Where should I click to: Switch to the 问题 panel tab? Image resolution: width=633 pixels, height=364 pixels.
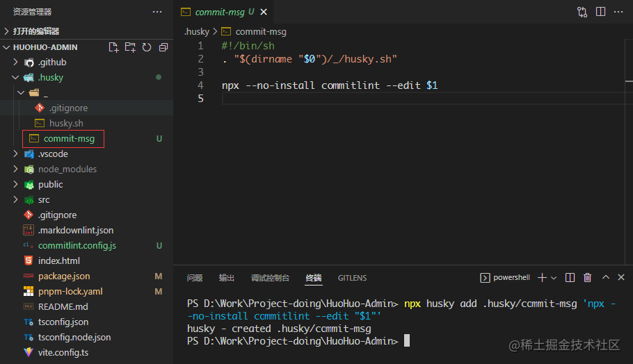point(195,278)
